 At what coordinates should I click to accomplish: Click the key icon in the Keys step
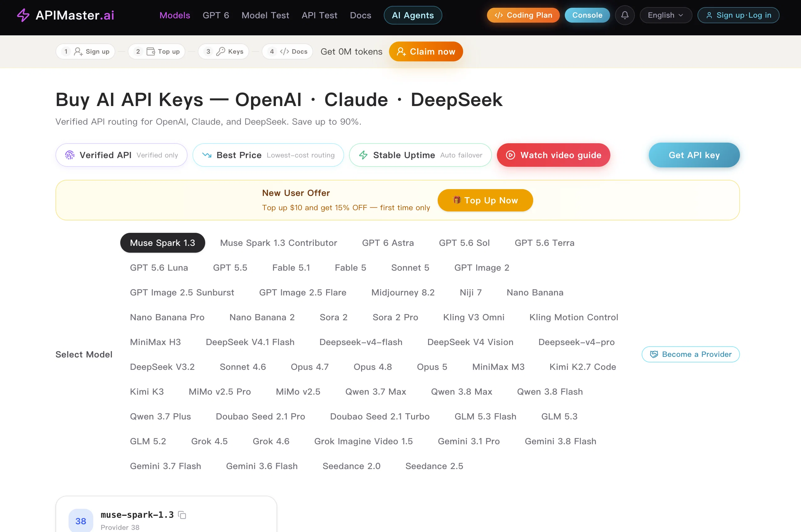221,51
